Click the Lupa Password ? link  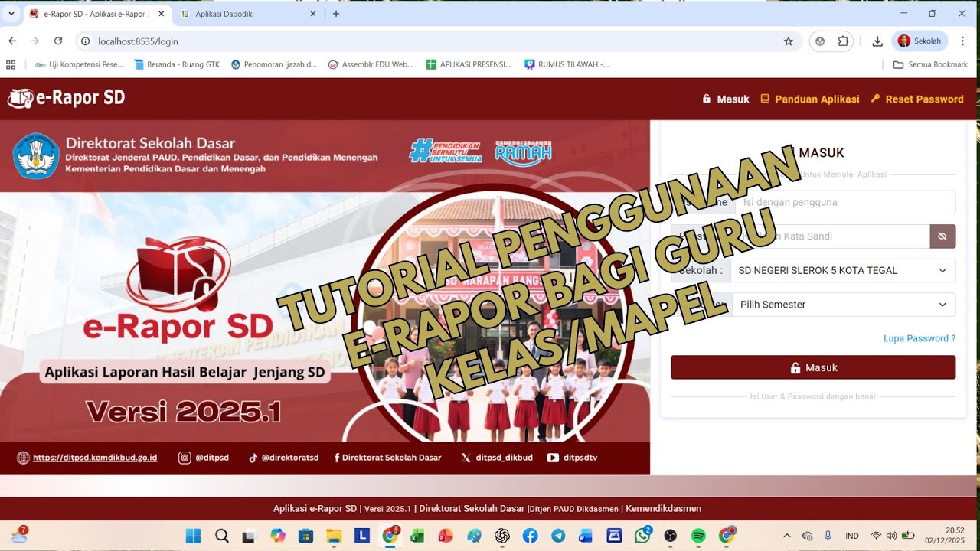pos(920,338)
